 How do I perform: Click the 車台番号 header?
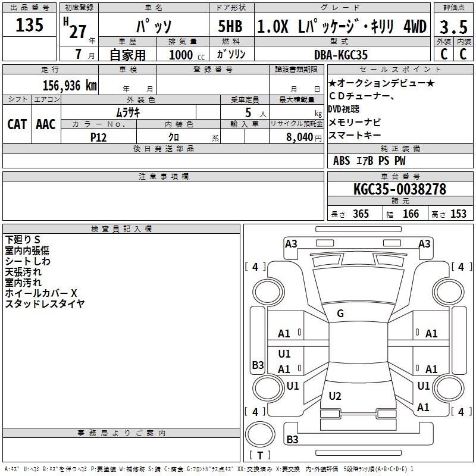point(400,176)
